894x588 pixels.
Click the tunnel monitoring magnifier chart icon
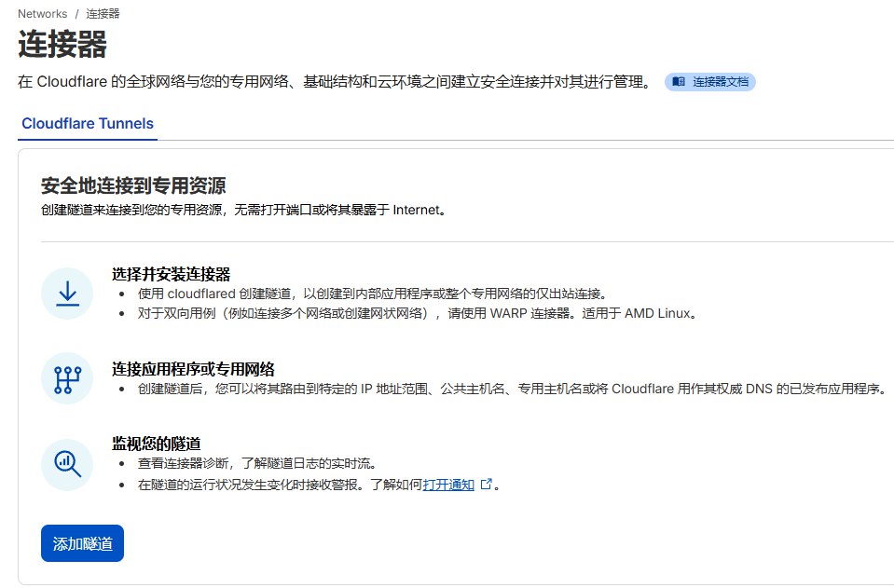67,463
